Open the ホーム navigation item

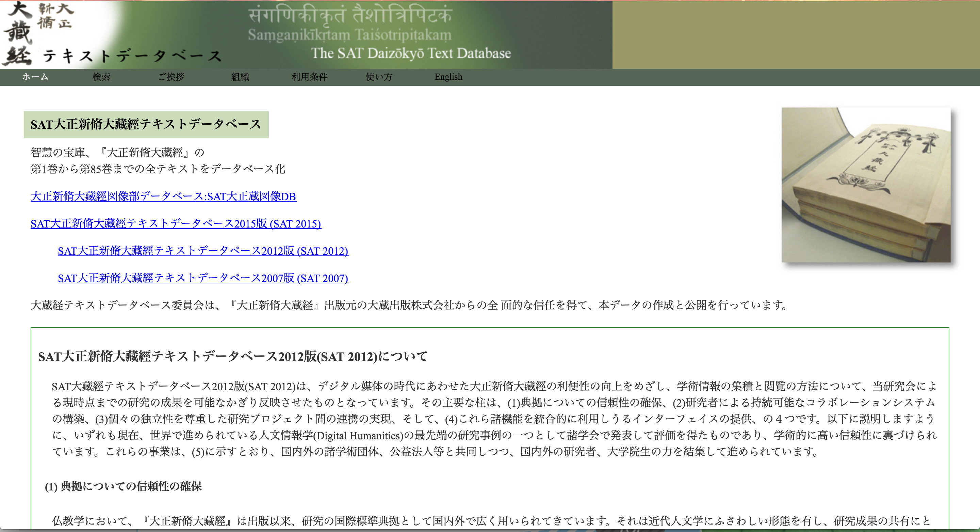pos(35,77)
